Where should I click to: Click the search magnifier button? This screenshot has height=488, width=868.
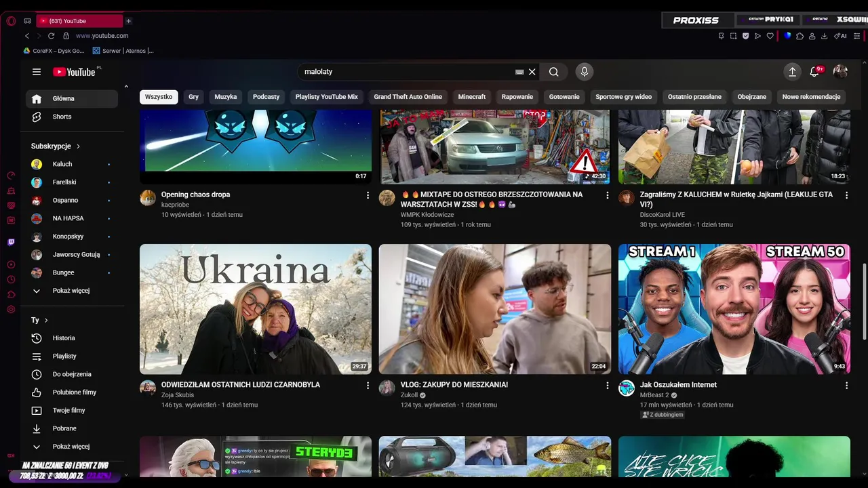(554, 72)
